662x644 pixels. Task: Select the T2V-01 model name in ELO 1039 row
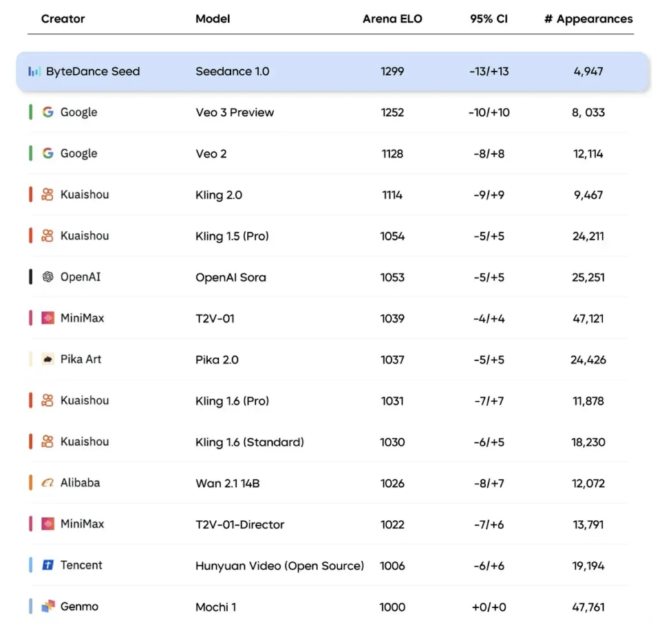[215, 318]
